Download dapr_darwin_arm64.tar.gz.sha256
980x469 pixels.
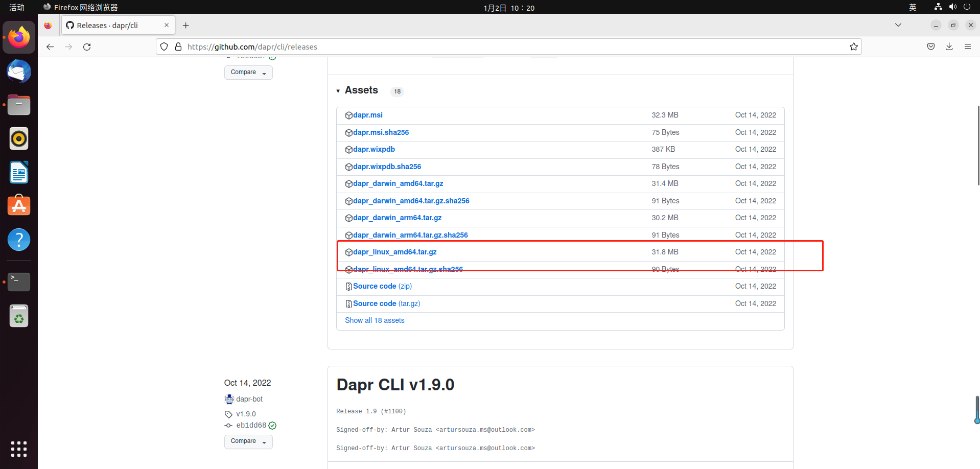(x=410, y=235)
